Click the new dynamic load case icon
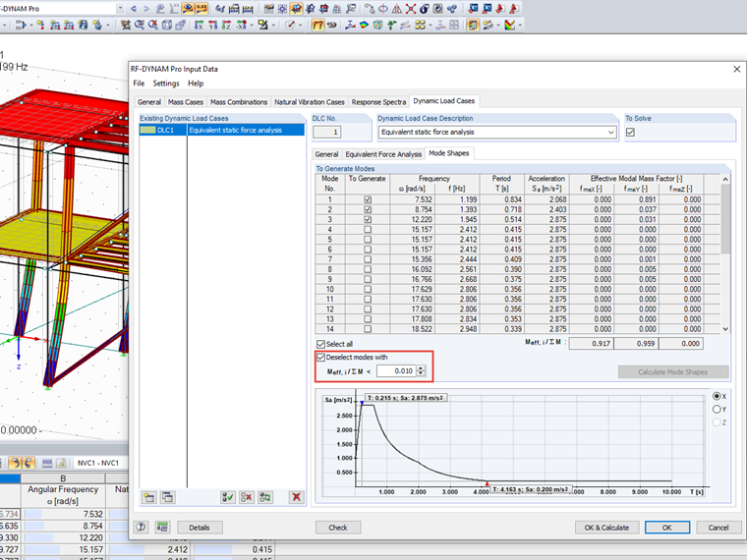 pos(148,498)
